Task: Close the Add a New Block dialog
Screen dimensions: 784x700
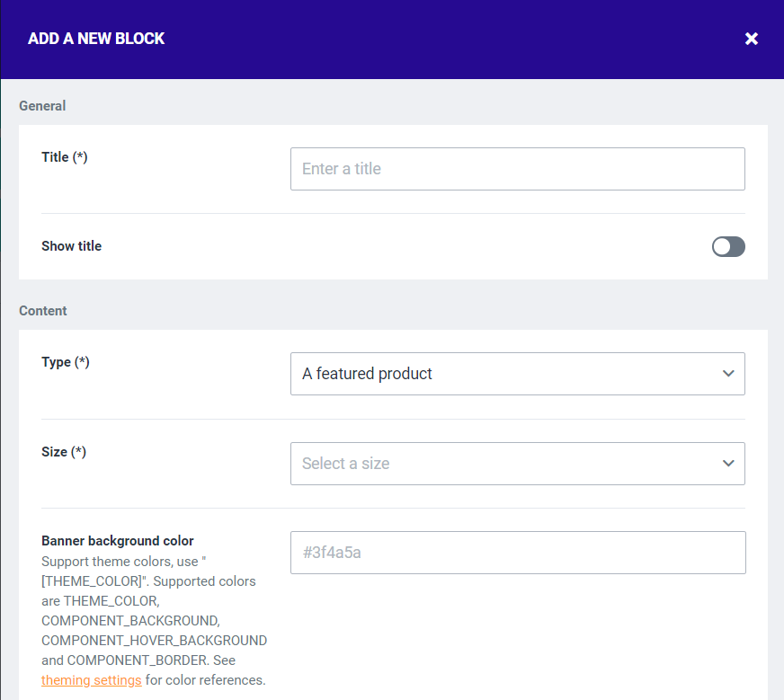Action: [x=752, y=39]
